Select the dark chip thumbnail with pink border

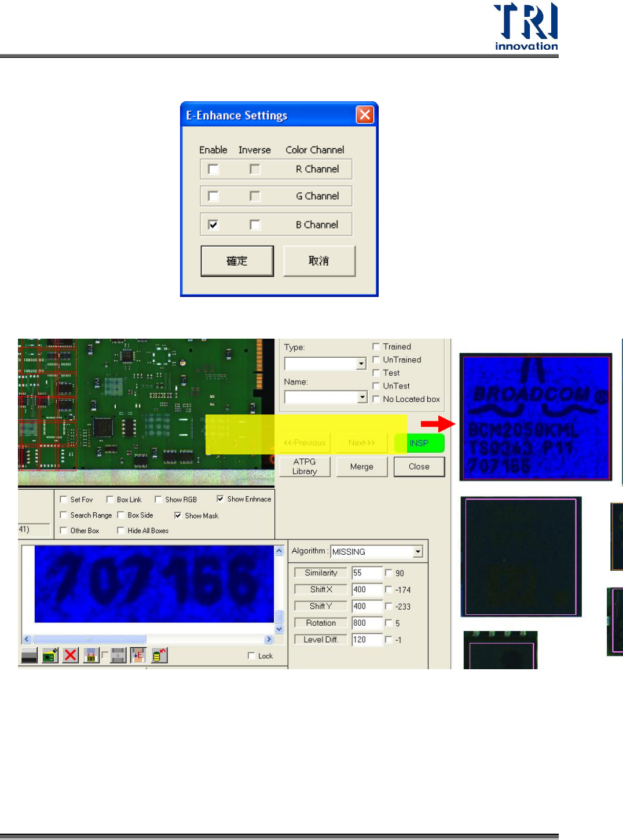click(x=521, y=556)
